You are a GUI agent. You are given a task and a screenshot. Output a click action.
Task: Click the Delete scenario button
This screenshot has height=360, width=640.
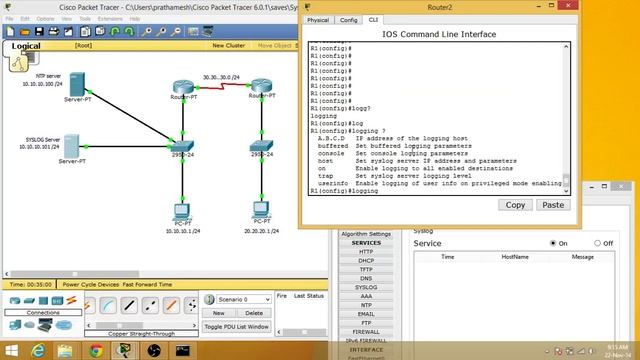click(254, 313)
